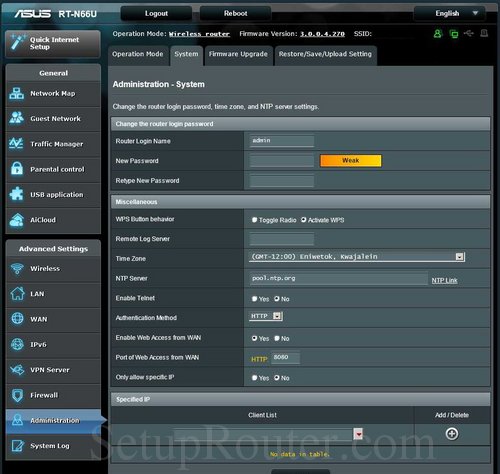Click the VPN Server icon

[x=17, y=370]
